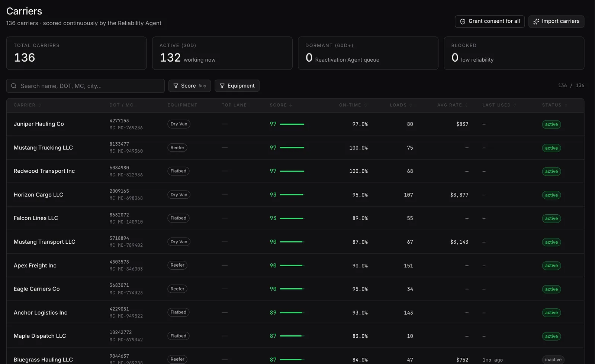Open the Import carriers dialog
The width and height of the screenshot is (595, 364).
point(556,22)
